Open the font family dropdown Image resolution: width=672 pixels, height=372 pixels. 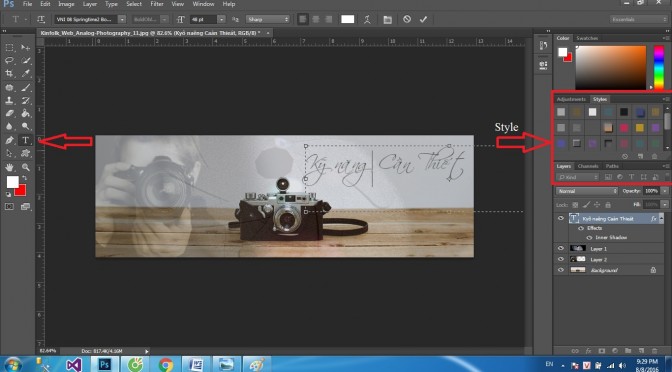pyautogui.click(x=122, y=19)
